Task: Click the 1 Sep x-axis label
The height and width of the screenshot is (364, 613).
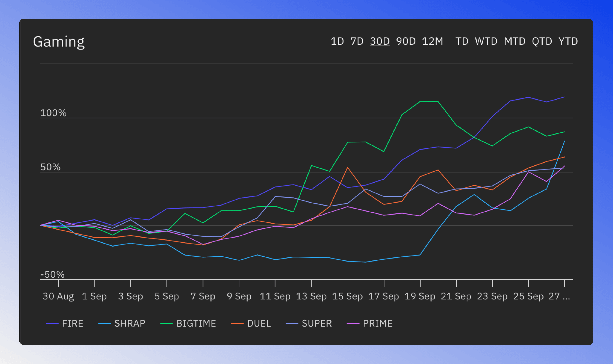Action: coord(95,297)
